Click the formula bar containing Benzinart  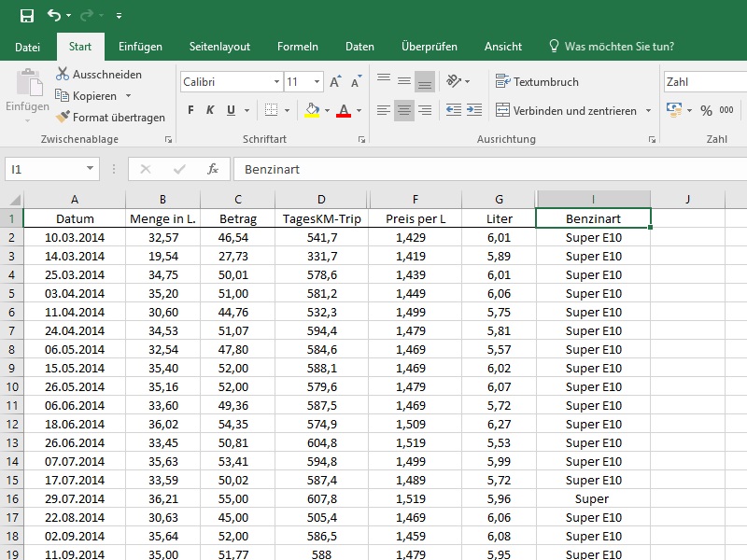point(490,169)
